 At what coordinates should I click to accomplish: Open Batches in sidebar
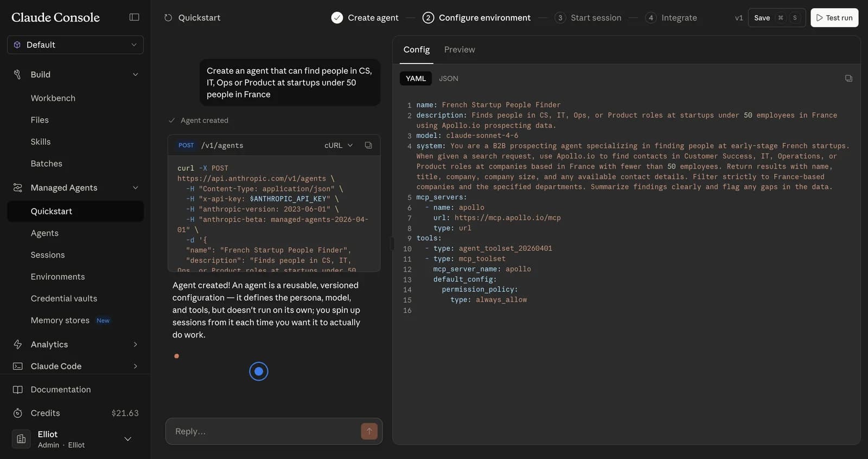click(46, 163)
